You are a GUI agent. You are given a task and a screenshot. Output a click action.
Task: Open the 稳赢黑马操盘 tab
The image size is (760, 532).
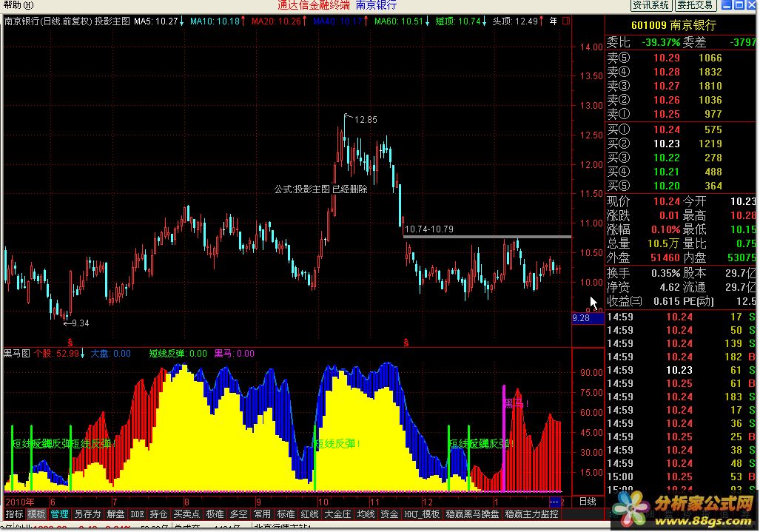[x=472, y=514]
